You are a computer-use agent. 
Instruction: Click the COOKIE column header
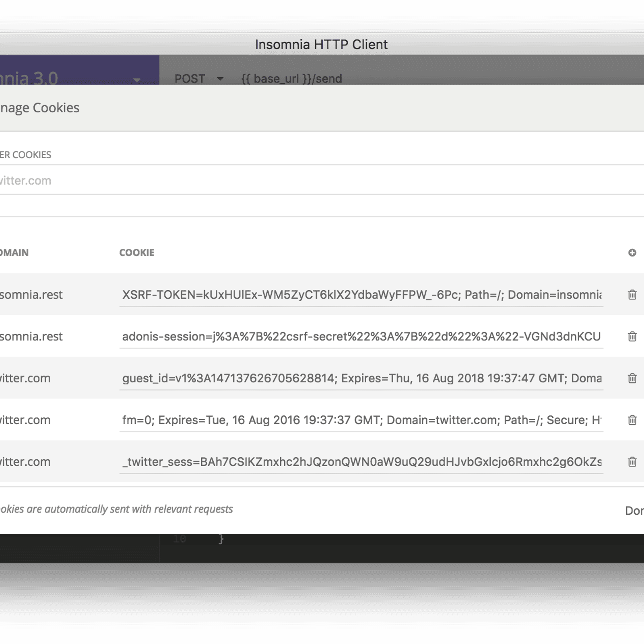point(136,253)
